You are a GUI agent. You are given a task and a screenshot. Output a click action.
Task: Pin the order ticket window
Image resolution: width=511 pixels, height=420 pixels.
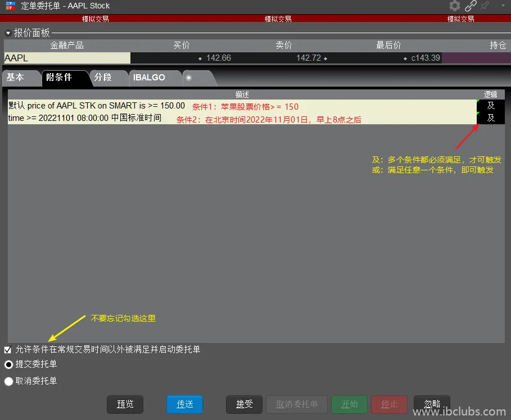(485, 6)
